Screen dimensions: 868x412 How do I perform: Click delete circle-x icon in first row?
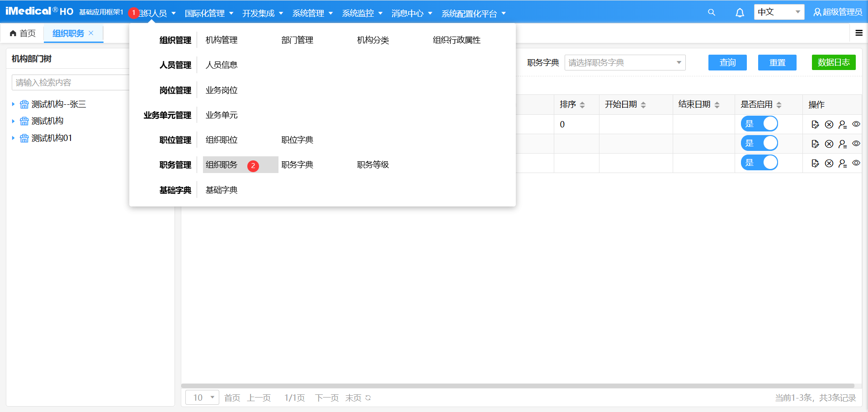(x=829, y=124)
